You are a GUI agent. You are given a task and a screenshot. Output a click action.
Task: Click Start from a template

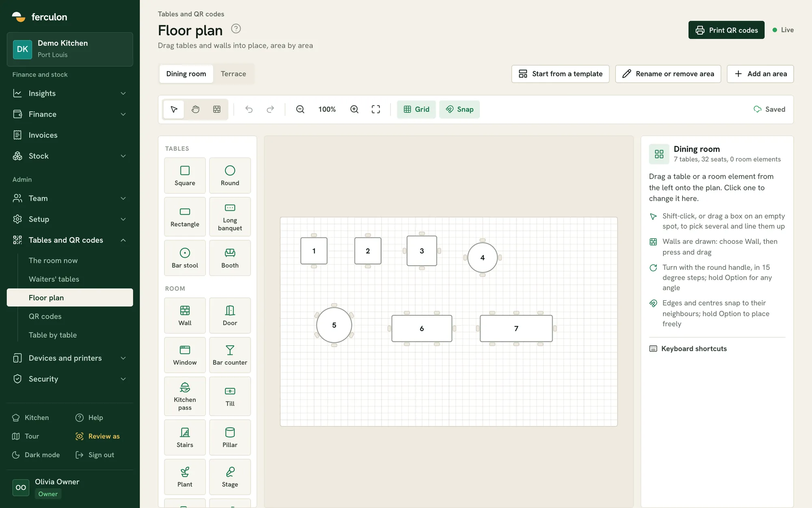[x=560, y=74]
